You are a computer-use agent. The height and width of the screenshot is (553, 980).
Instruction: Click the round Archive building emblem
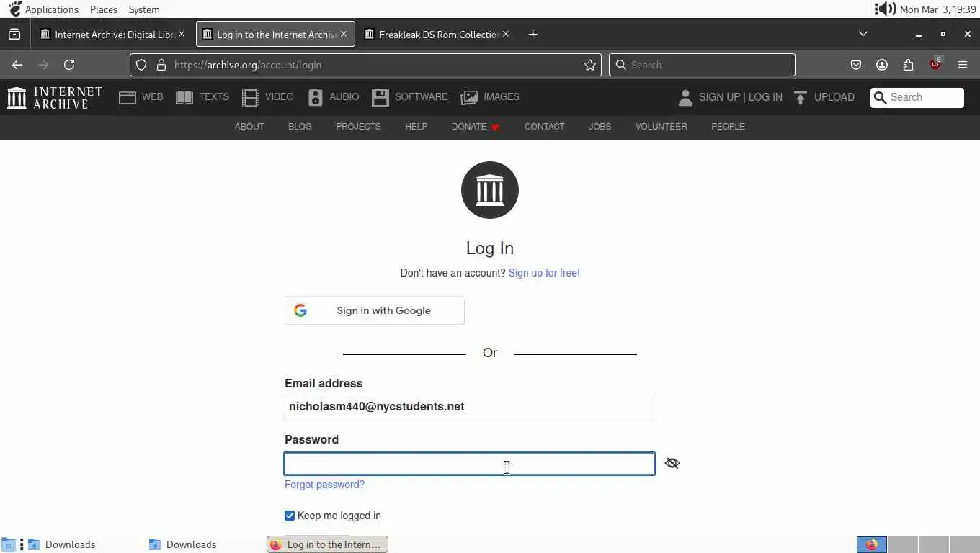490,190
